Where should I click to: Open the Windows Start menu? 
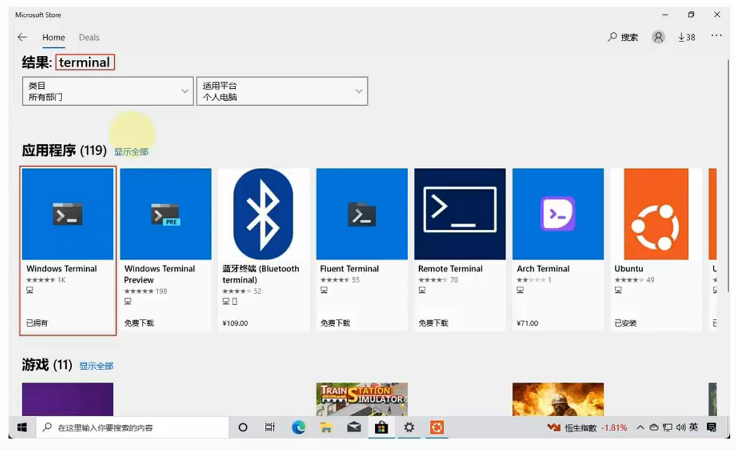click(x=22, y=427)
